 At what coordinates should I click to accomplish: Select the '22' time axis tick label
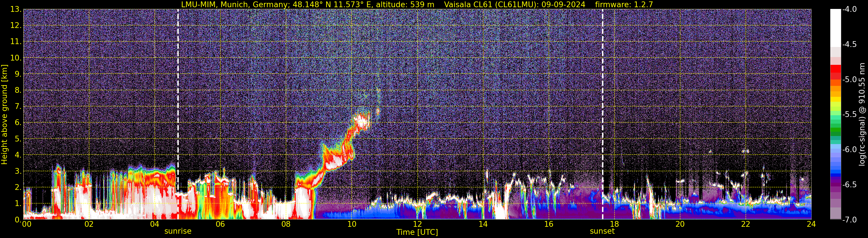(746, 224)
